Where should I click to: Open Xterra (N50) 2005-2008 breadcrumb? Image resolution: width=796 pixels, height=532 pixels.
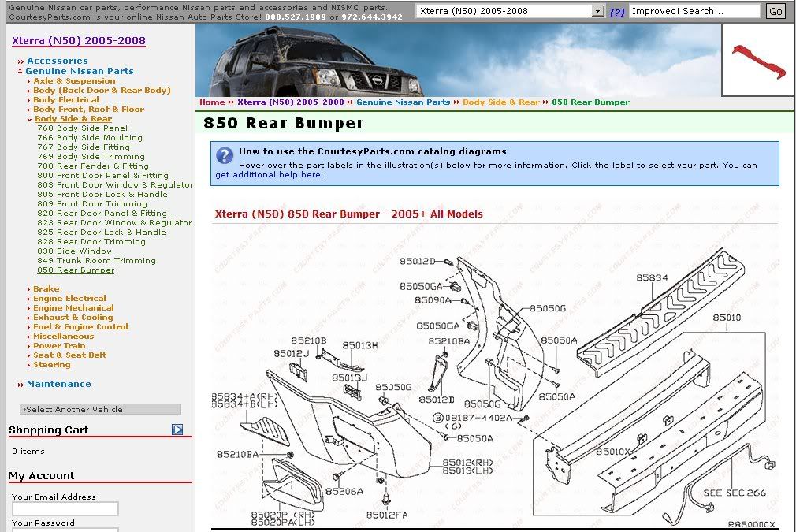coord(290,102)
